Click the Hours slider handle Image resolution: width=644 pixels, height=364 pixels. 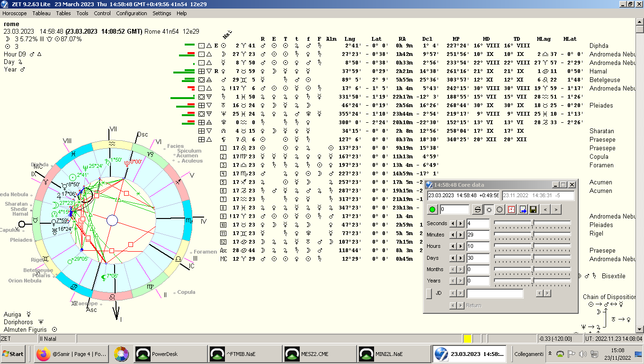click(x=533, y=245)
